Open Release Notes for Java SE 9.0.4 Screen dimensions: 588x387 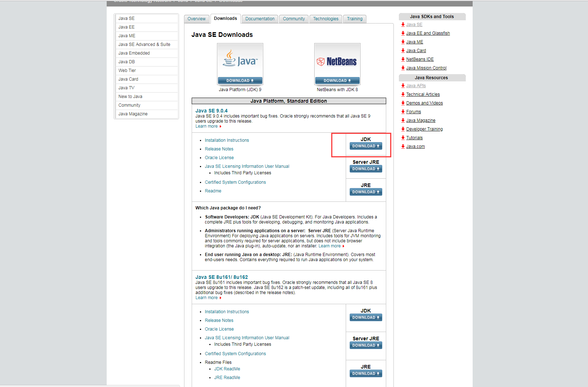(219, 149)
